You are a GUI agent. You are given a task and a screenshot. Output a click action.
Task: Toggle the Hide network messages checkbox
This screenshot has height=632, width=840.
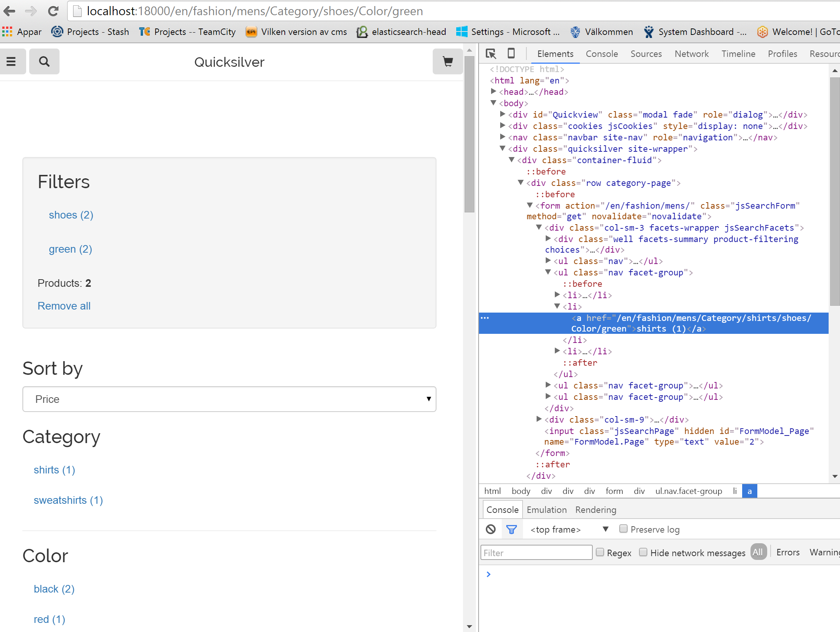click(x=642, y=552)
